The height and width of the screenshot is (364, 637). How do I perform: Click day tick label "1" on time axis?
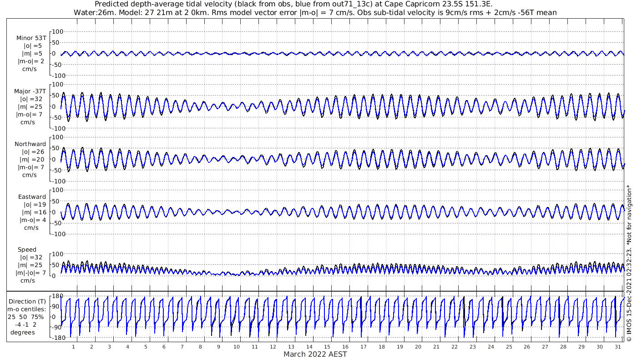pyautogui.click(x=73, y=347)
